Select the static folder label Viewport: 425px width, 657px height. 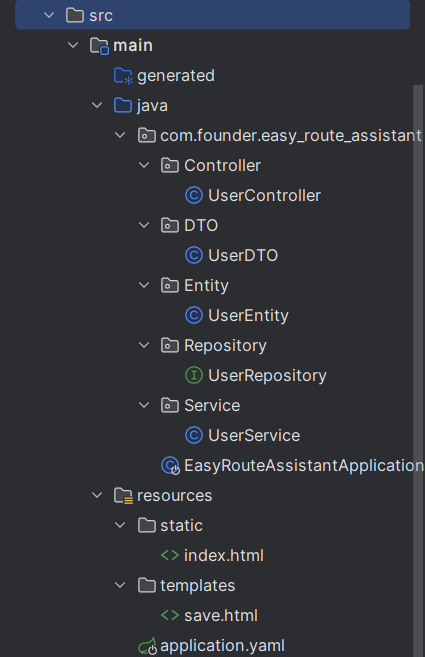coord(181,525)
